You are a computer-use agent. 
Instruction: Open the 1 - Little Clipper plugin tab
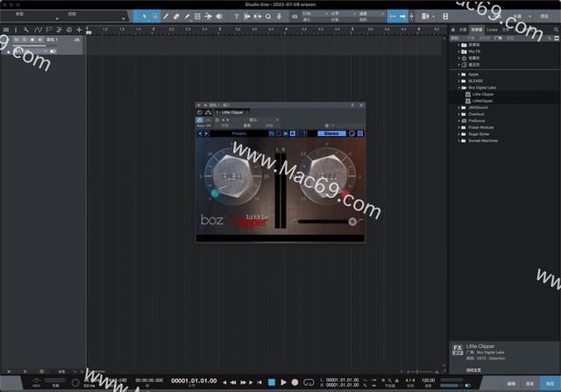(x=231, y=112)
